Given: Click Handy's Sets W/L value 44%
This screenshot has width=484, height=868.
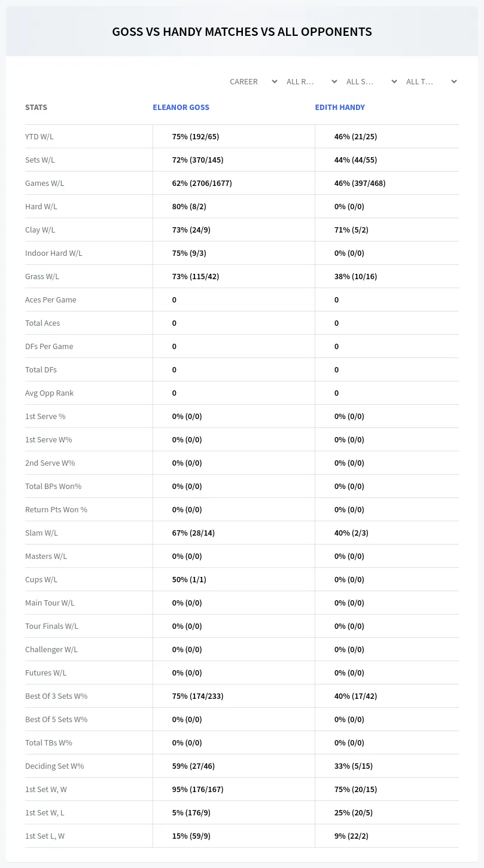Looking at the screenshot, I should click(355, 160).
